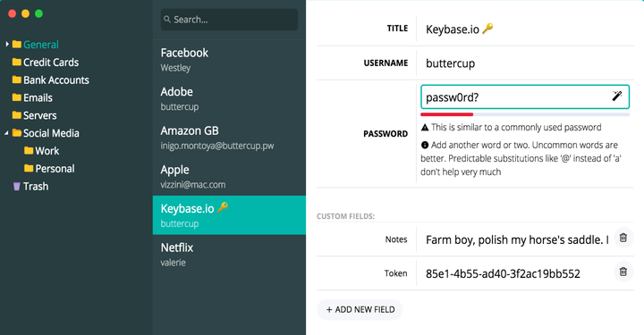Viewport: 644px width, 335px height.
Task: Click inside the passw0rd? password field
Action: [x=525, y=96]
